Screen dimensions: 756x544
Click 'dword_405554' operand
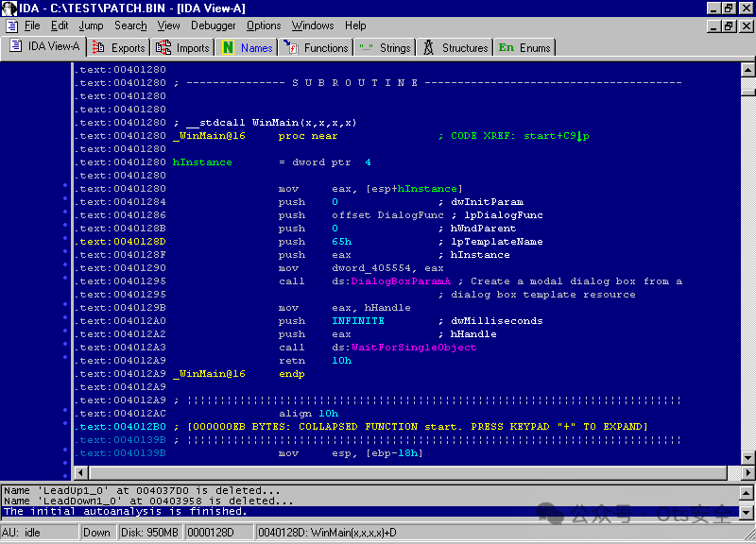[371, 268]
